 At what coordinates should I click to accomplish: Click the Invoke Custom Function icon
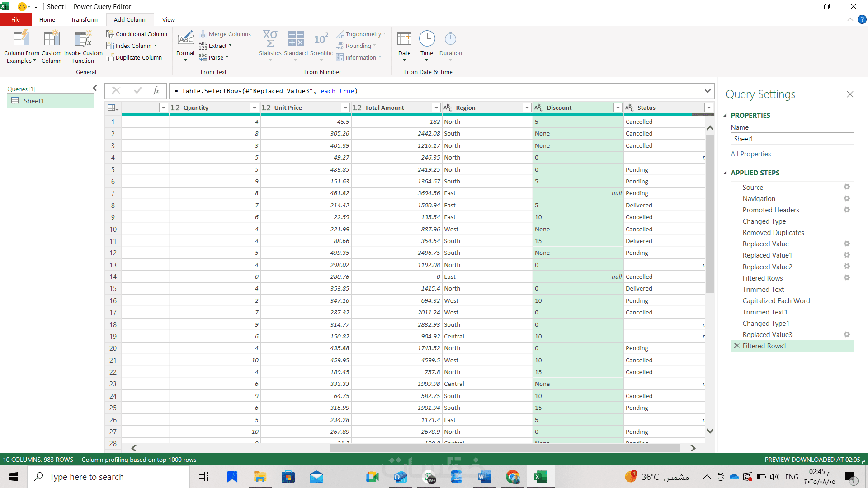83,39
